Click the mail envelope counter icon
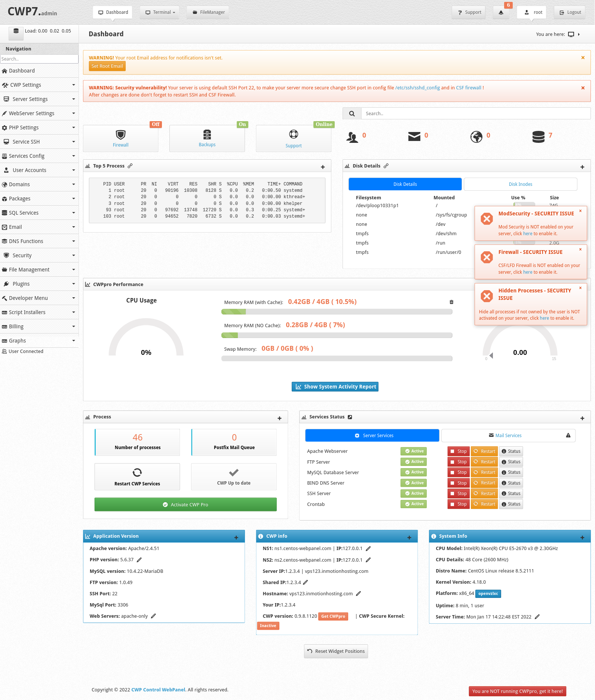Viewport: 595px width, 700px height. 414,136
